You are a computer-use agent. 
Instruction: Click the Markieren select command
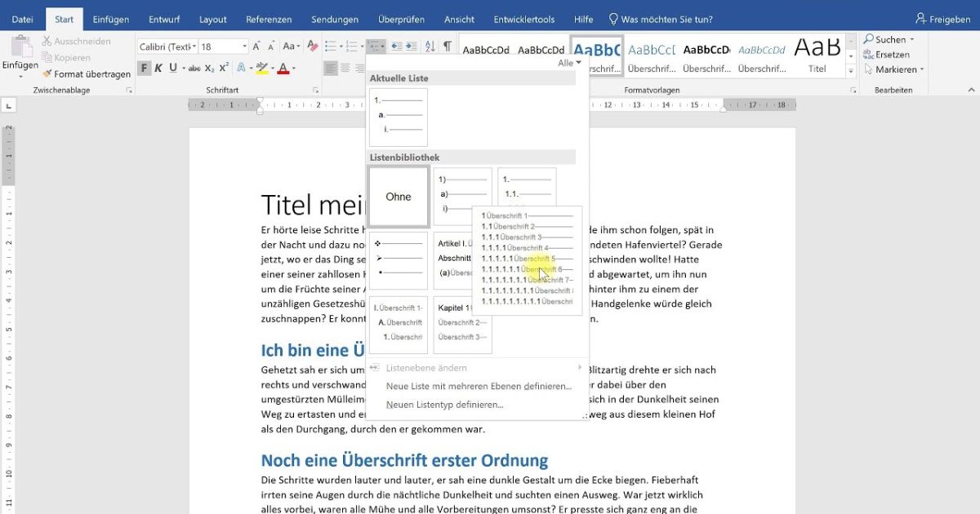pyautogui.click(x=893, y=69)
